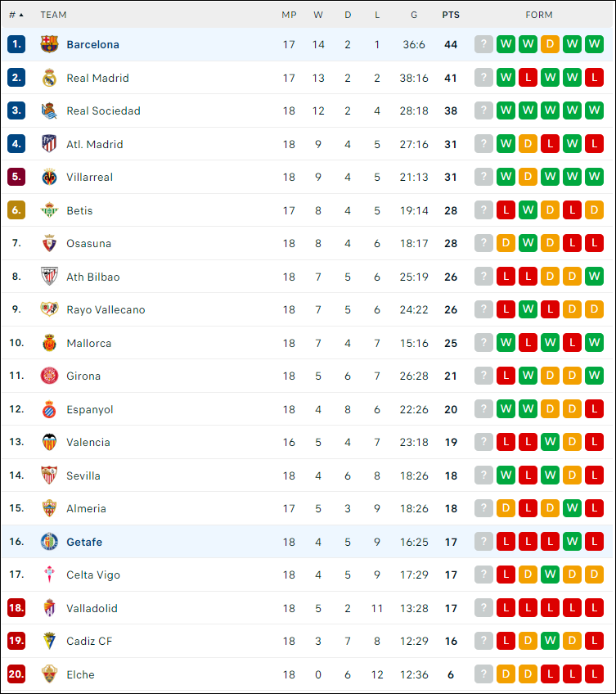616x694 pixels.
Task: Click Barcelona's grey question mark next-match badge
Action: click(x=483, y=44)
